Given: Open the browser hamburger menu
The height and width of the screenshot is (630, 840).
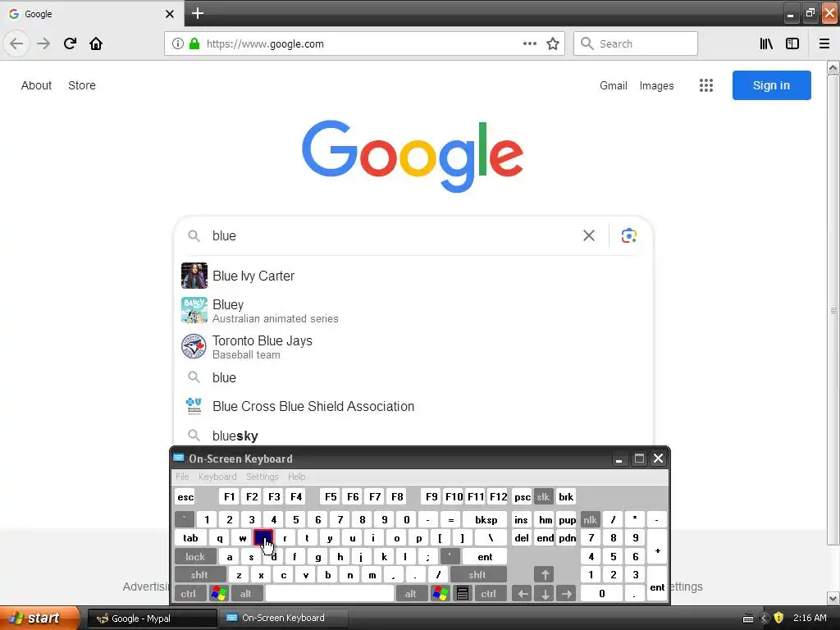Looking at the screenshot, I should coord(824,43).
